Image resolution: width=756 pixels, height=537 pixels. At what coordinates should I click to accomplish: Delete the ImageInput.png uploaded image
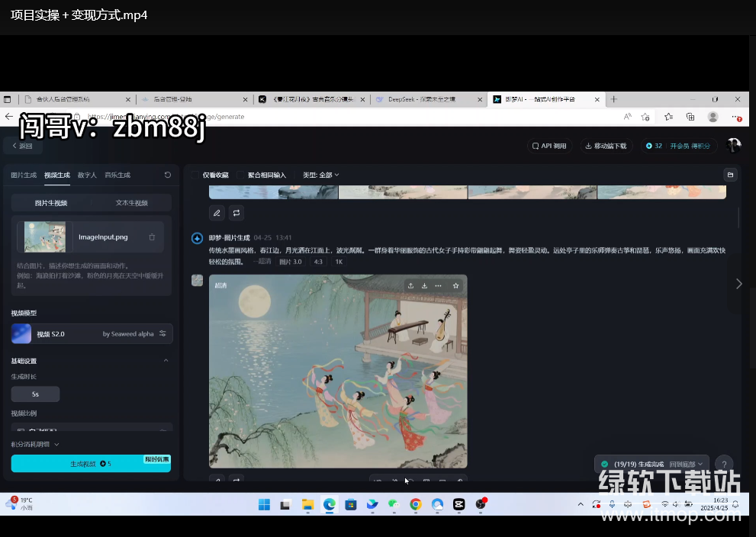coord(152,237)
